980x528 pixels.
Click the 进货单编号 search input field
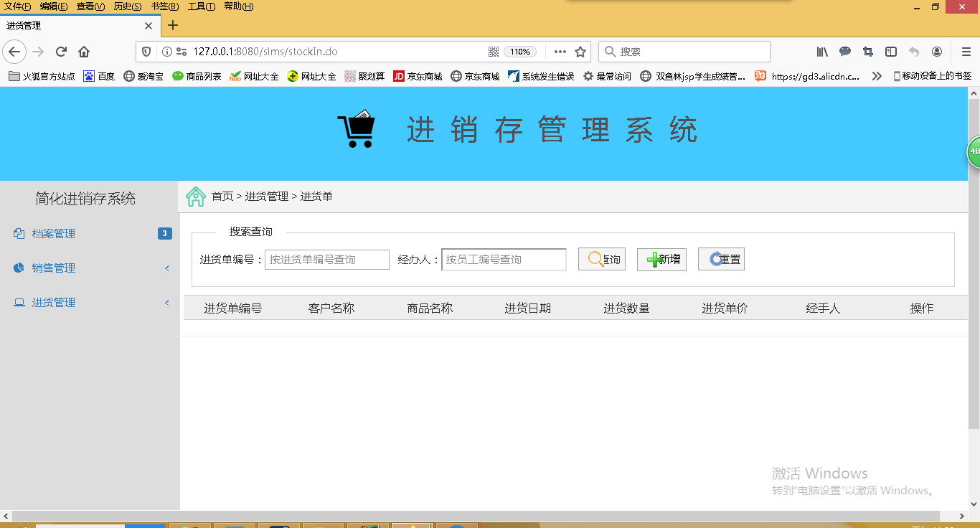(x=327, y=260)
